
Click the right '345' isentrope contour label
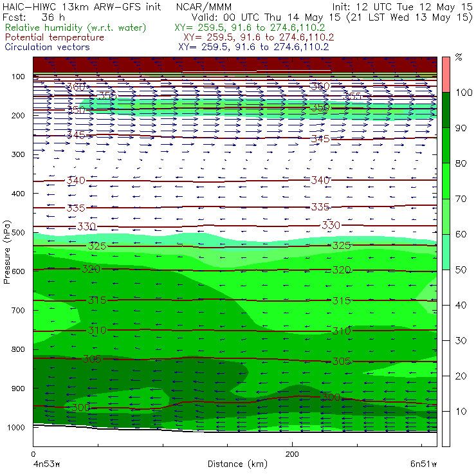pyautogui.click(x=320, y=139)
